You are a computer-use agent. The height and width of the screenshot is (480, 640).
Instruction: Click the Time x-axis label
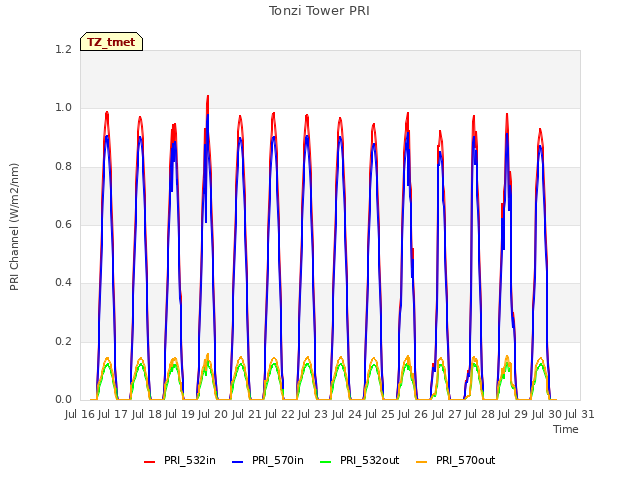tap(566, 429)
